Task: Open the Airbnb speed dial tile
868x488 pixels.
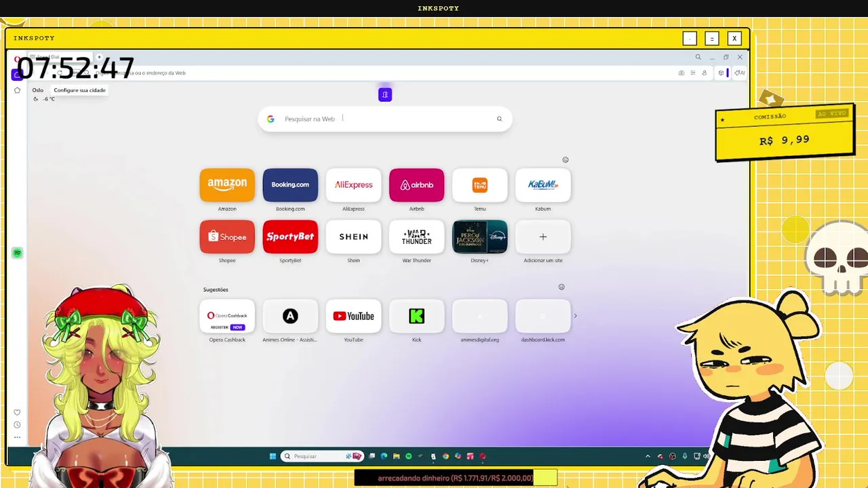Action: (x=416, y=185)
